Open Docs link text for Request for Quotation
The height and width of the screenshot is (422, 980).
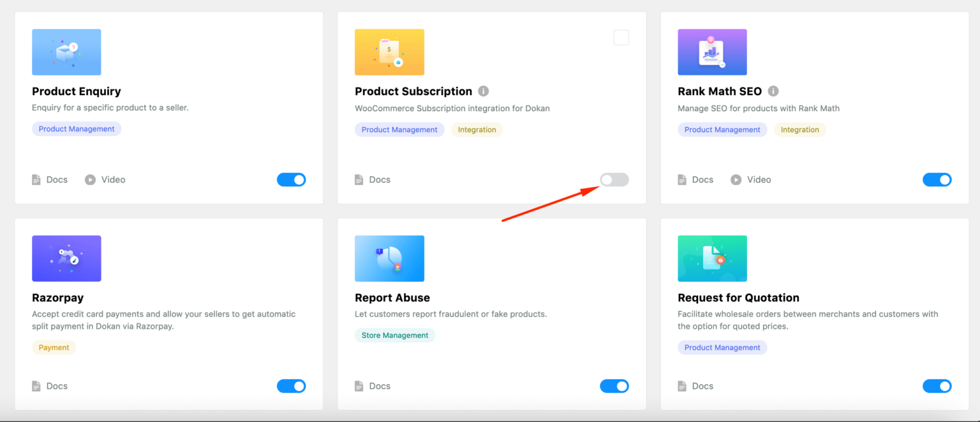pyautogui.click(x=702, y=386)
